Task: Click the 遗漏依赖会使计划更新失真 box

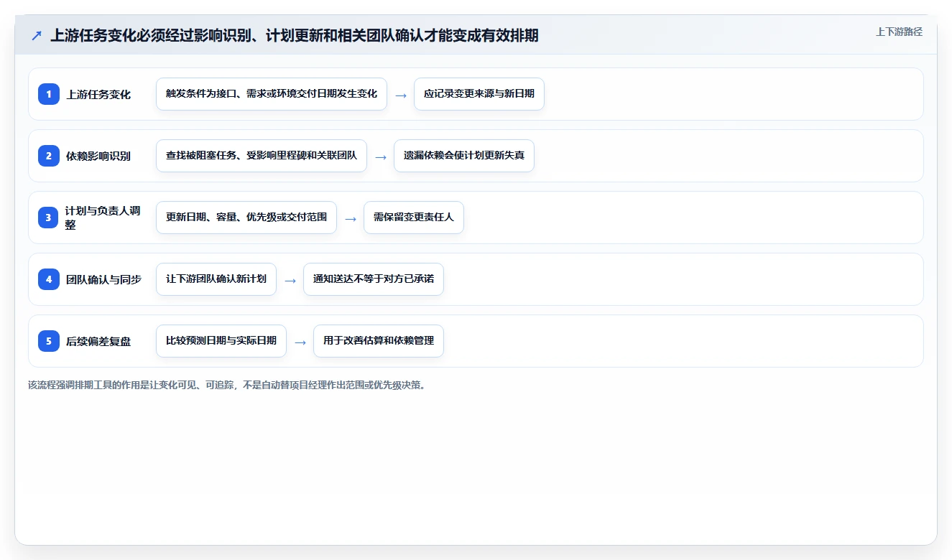Action: pyautogui.click(x=464, y=156)
